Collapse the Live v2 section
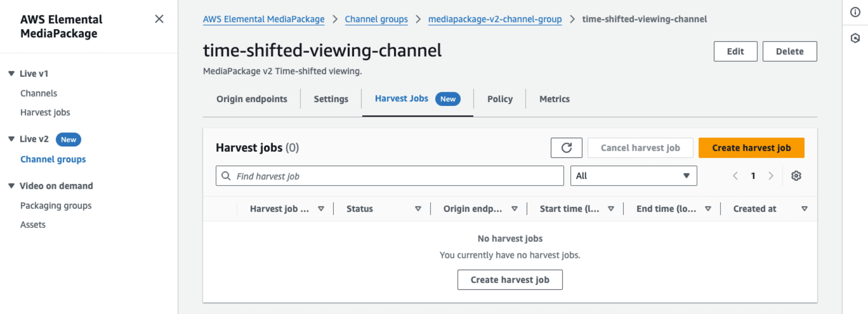Image resolution: width=868 pixels, height=314 pixels. 11,139
